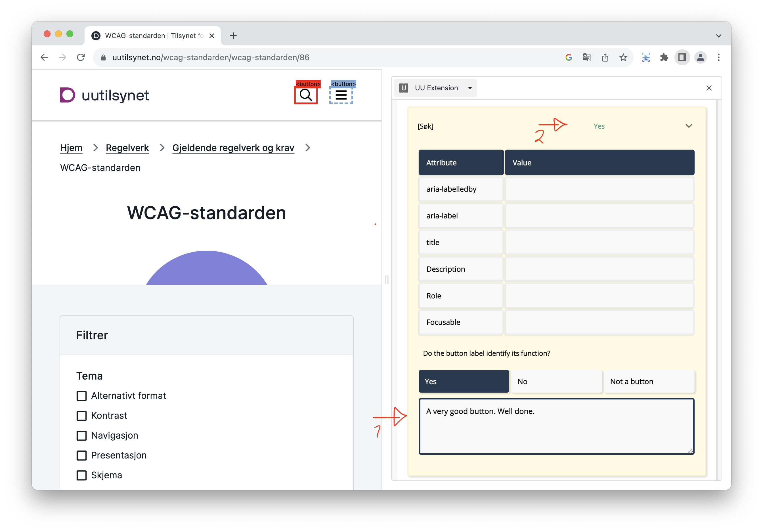Image resolution: width=763 pixels, height=532 pixels.
Task: Select the No answer button
Action: (x=556, y=382)
